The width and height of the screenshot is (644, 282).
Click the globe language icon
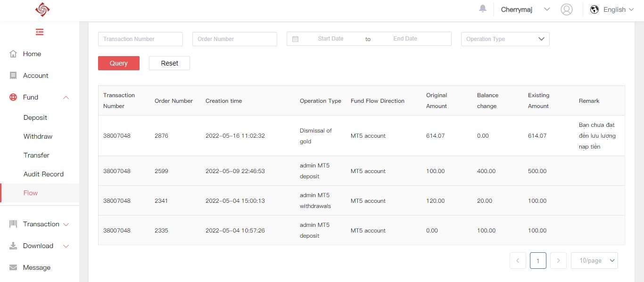point(594,9)
